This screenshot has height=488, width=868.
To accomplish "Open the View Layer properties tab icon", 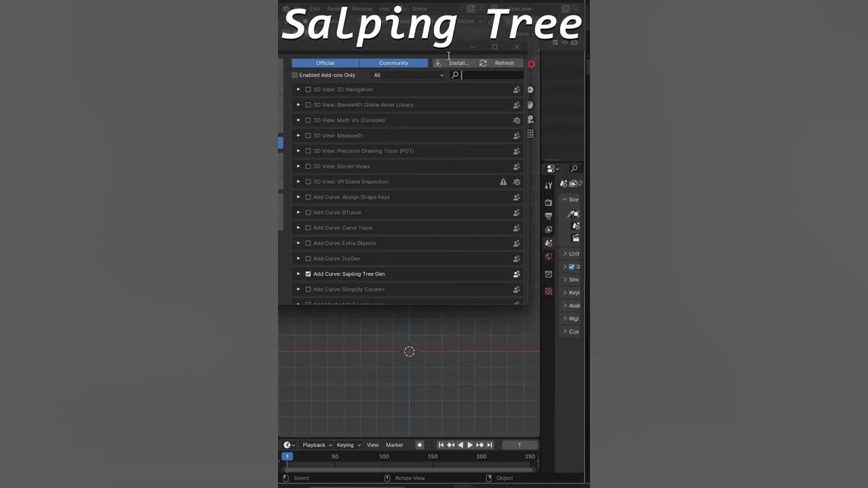I will pyautogui.click(x=549, y=230).
